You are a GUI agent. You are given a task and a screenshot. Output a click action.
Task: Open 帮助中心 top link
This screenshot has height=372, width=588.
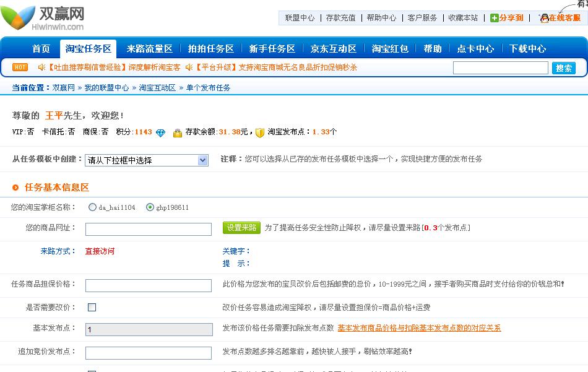[x=381, y=17]
